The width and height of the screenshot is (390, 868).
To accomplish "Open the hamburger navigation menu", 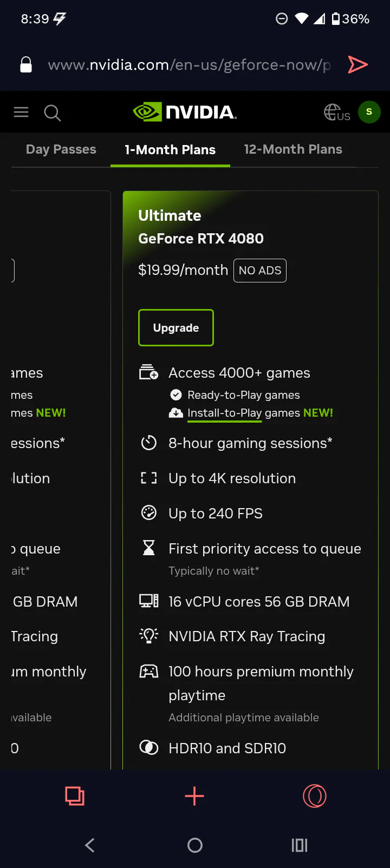I will click(x=21, y=112).
